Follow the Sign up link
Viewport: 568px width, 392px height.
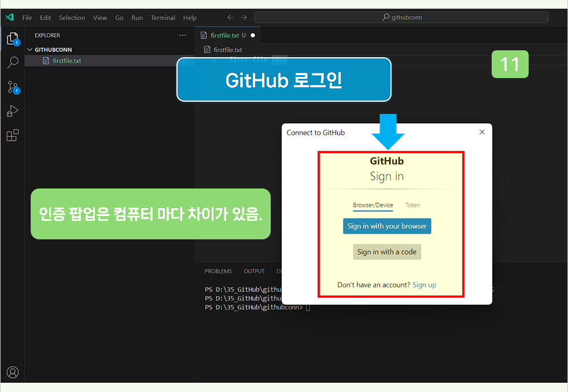[424, 285]
